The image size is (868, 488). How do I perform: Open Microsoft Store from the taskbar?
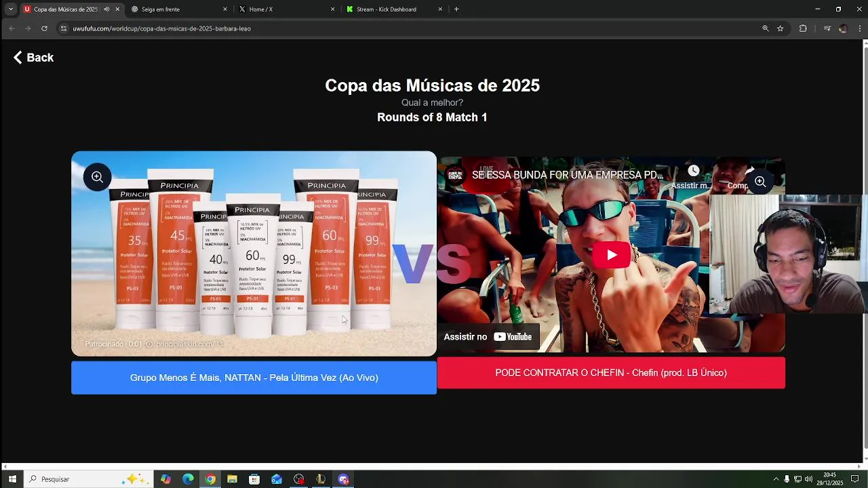(254, 479)
